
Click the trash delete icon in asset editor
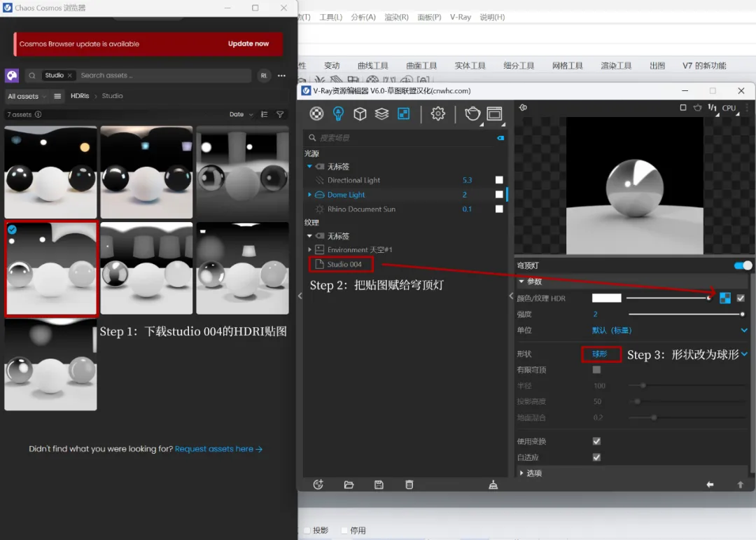coord(409,485)
